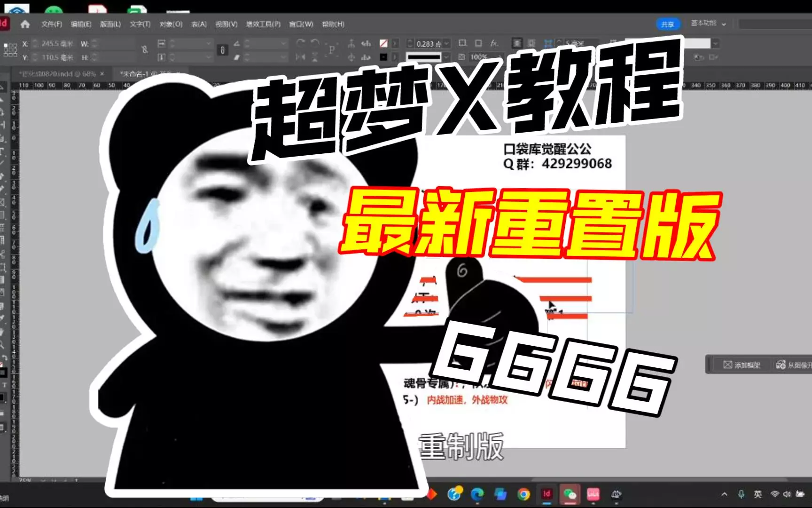The height and width of the screenshot is (508, 812).
Task: Click the scale X percentage icon
Action: 161,43
